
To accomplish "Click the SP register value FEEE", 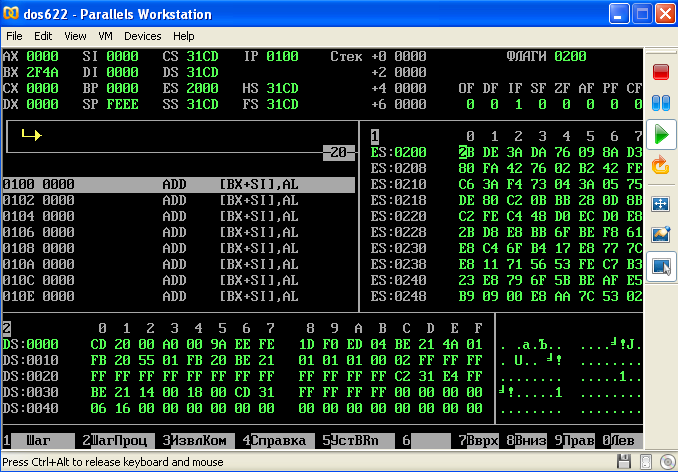I will [x=122, y=104].
